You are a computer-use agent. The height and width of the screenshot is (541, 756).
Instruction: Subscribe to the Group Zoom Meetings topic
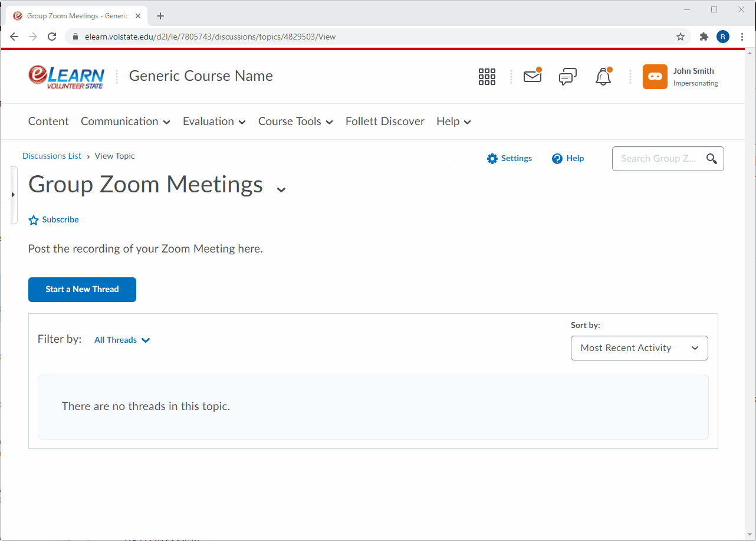click(53, 219)
